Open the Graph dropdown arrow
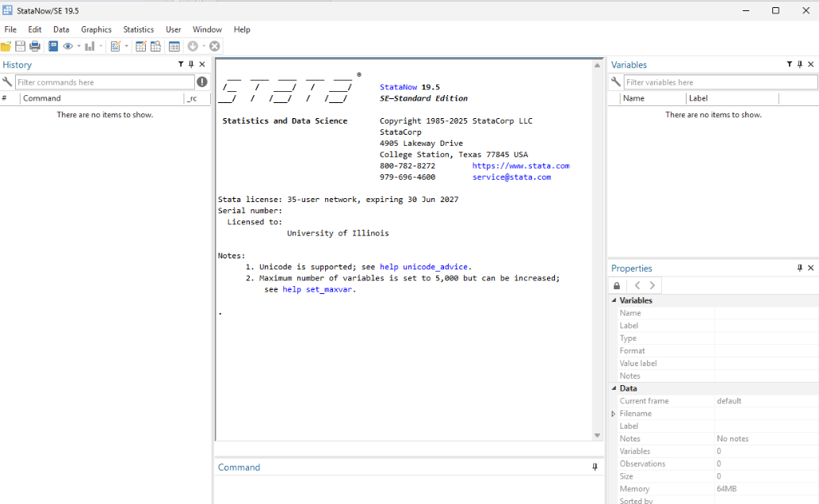 pos(101,47)
